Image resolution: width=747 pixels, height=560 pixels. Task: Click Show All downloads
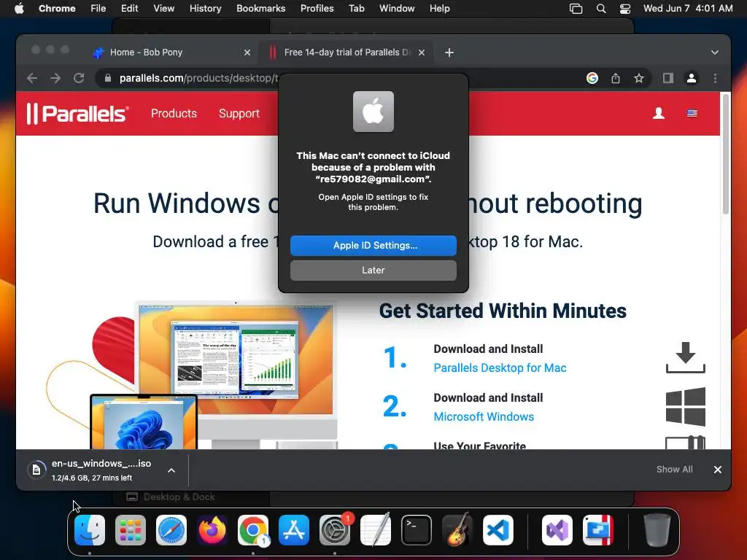(675, 470)
